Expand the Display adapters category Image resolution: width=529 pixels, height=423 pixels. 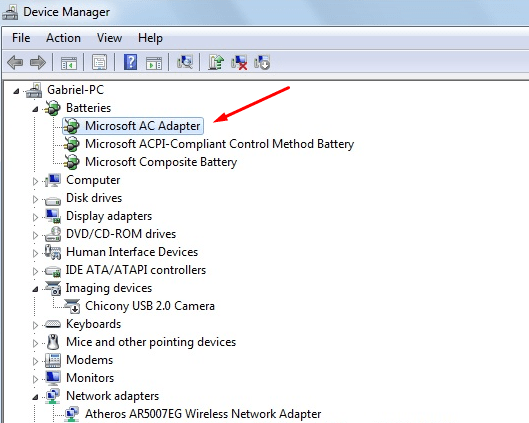35,217
